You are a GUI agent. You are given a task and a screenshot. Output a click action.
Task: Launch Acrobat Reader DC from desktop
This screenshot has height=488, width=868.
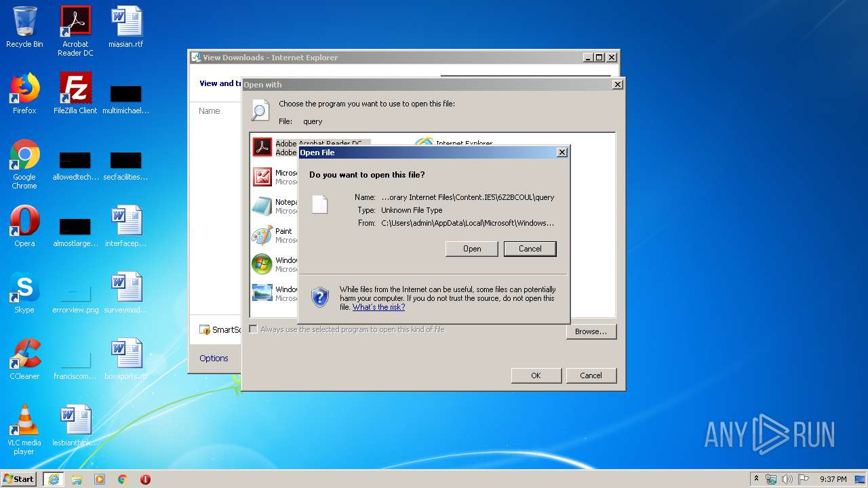pos(75,31)
